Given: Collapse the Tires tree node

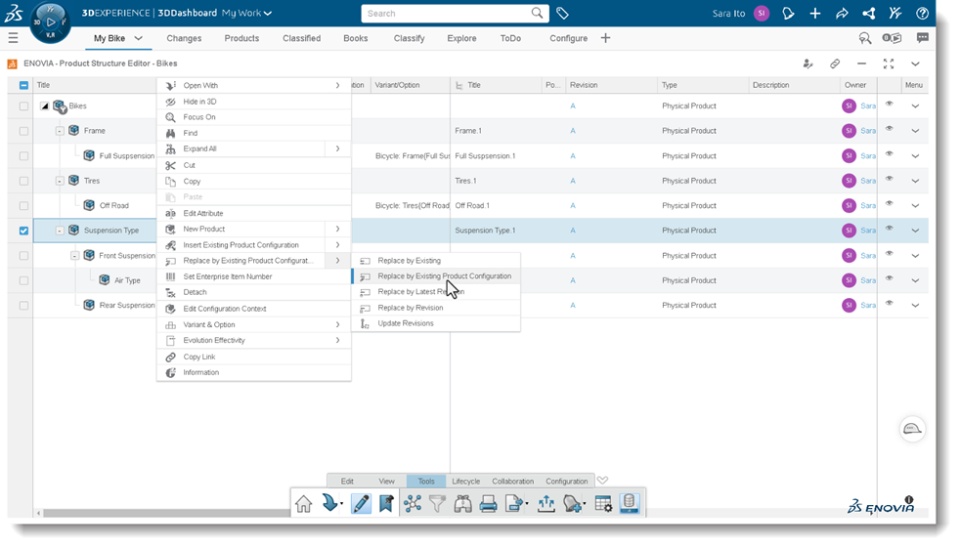Looking at the screenshot, I should tap(59, 181).
